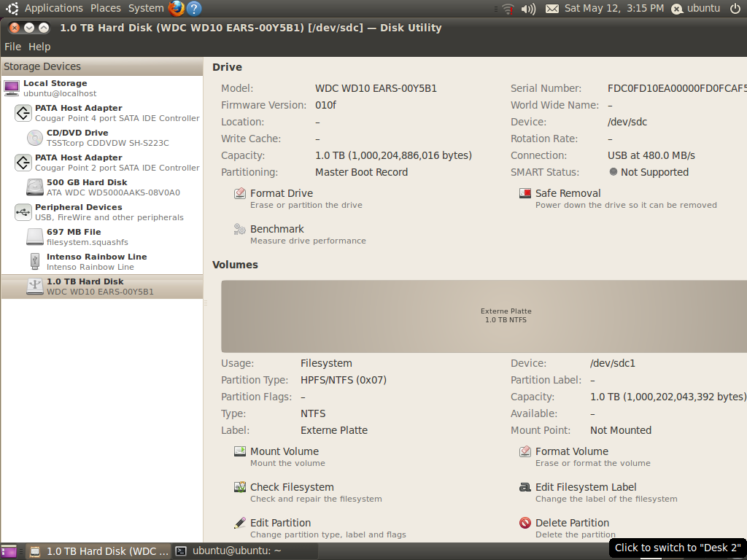Click the Cougar Point 4 port adapter icon

click(23, 113)
